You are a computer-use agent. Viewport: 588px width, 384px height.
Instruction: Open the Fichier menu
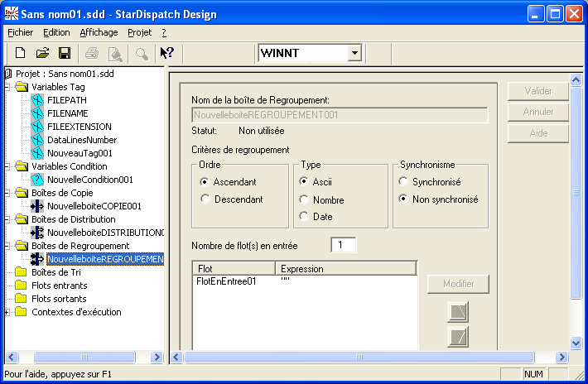click(21, 32)
